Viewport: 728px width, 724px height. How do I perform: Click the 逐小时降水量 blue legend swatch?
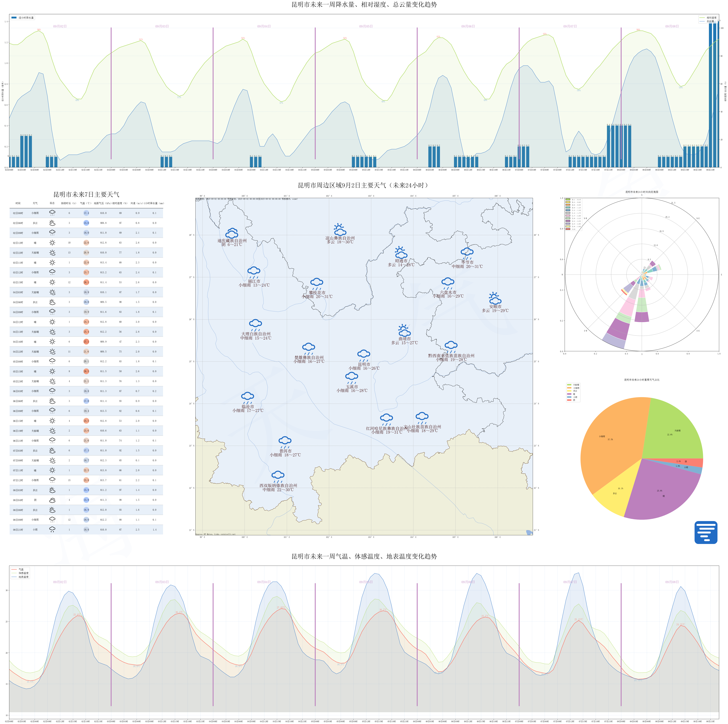(x=14, y=18)
